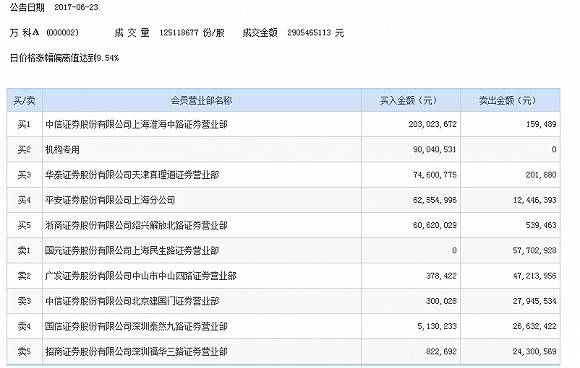This screenshot has width=580, height=368.
Task: Select the 买2 row label
Action: pos(24,150)
